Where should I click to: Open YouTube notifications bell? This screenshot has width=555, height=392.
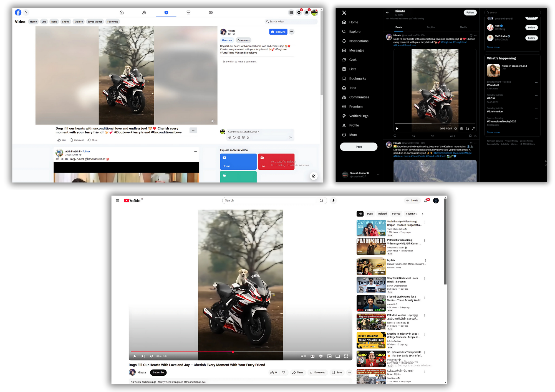[x=426, y=200]
